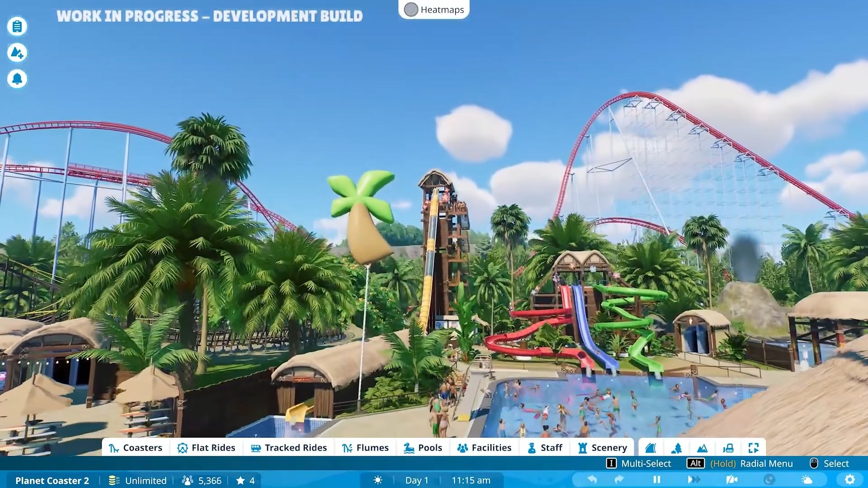This screenshot has height=488, width=868.
Task: Open the Flat Rides tab
Action: pos(206,448)
